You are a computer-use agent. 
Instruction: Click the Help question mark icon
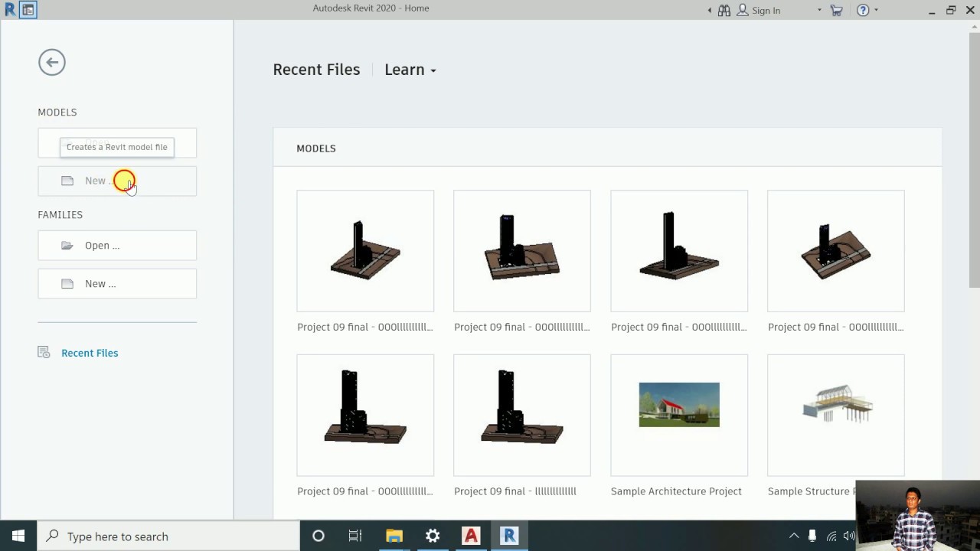[863, 10]
